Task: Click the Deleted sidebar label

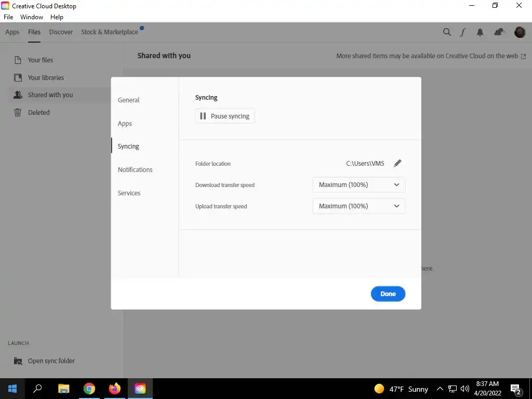Action: point(38,113)
